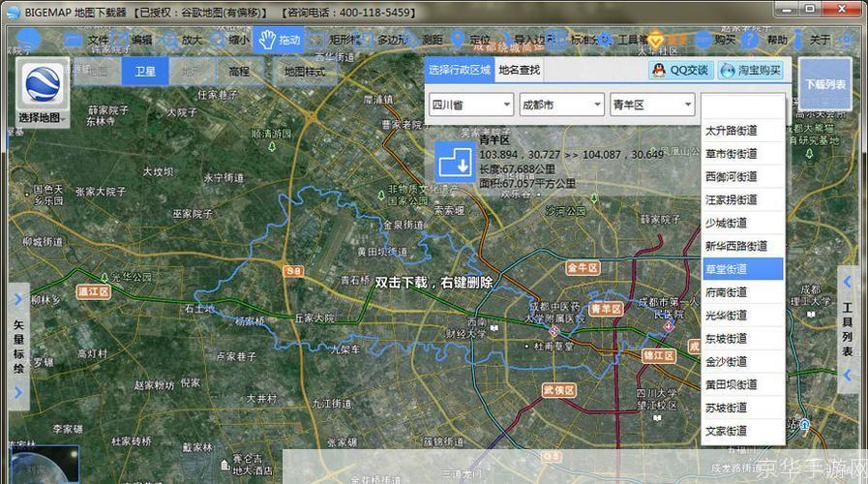Screen dimensions: 868x484
Task: Click the S8 highway marker
Action: tap(293, 271)
